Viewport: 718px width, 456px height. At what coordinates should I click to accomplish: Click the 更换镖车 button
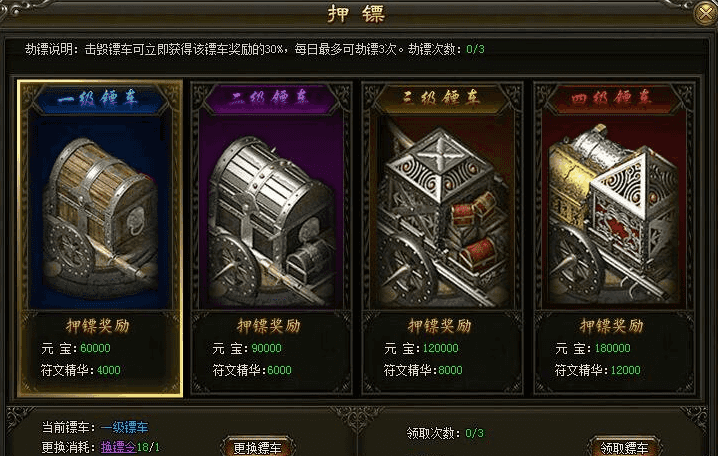pyautogui.click(x=257, y=447)
